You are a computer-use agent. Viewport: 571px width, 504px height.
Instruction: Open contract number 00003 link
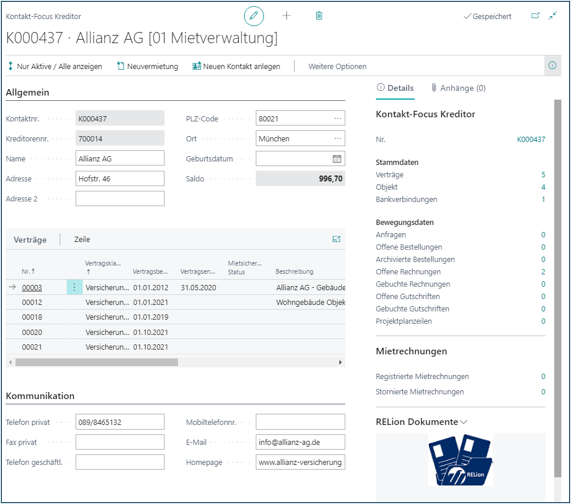pos(32,288)
